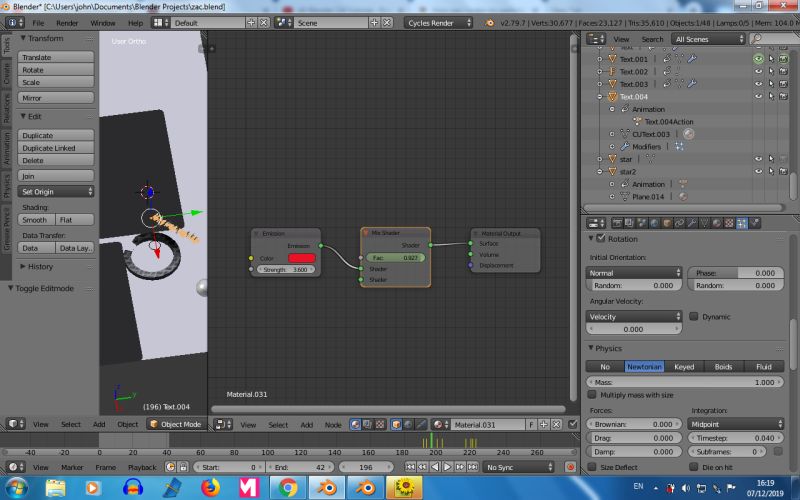Click outliner search magnifier field
The height and width of the screenshot is (500, 800).
click(774, 39)
